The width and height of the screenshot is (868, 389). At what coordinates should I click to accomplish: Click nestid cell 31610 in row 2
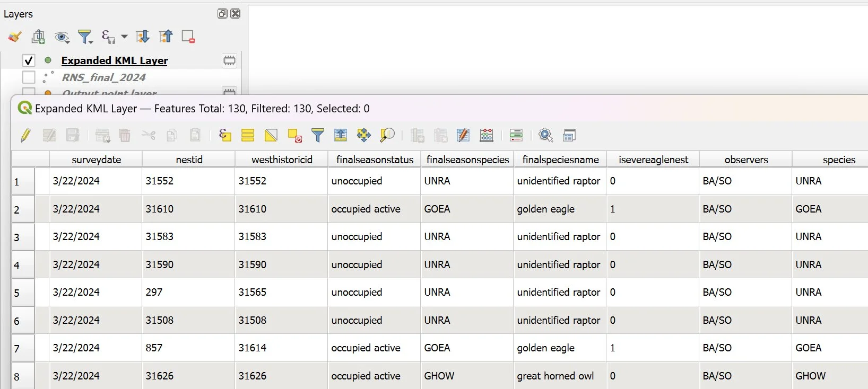point(188,209)
